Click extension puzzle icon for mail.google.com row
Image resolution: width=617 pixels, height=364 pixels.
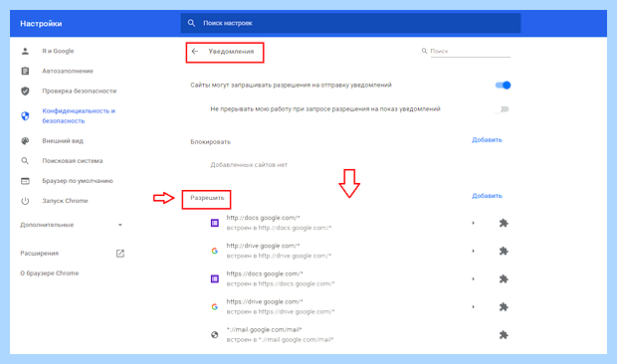[504, 335]
